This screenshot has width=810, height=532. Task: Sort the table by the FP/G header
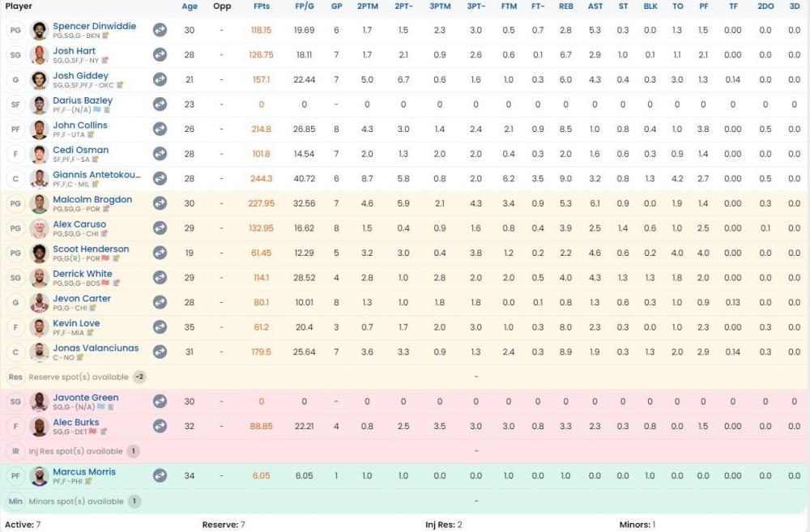coord(304,6)
